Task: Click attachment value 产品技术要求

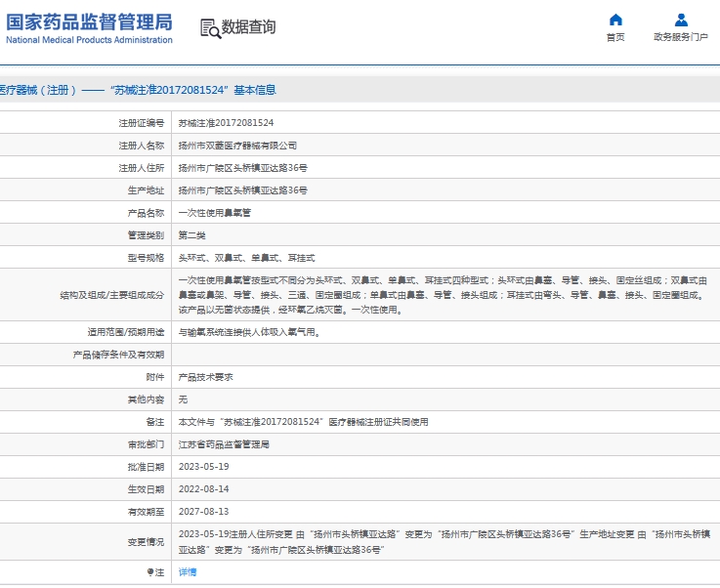Action: coord(206,377)
